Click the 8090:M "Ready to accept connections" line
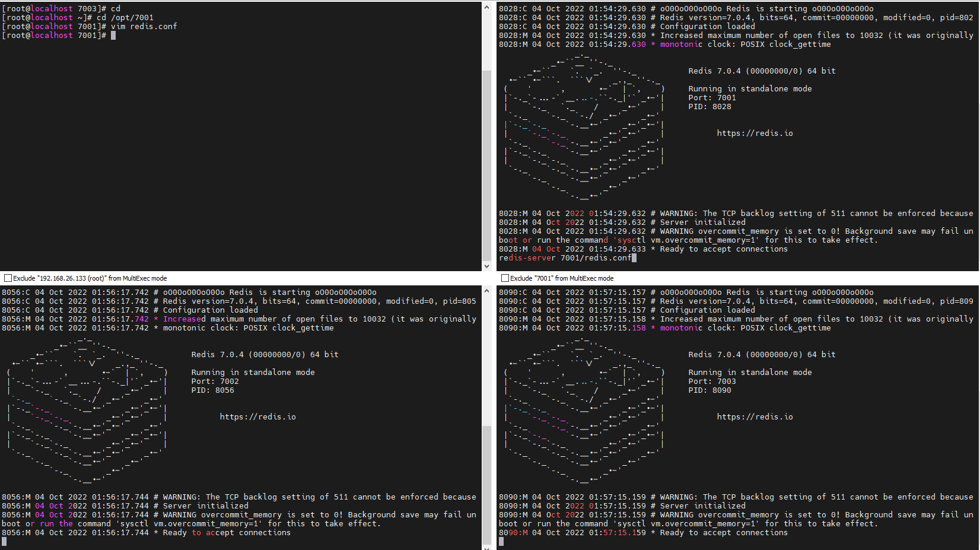The image size is (980, 550). [643, 533]
